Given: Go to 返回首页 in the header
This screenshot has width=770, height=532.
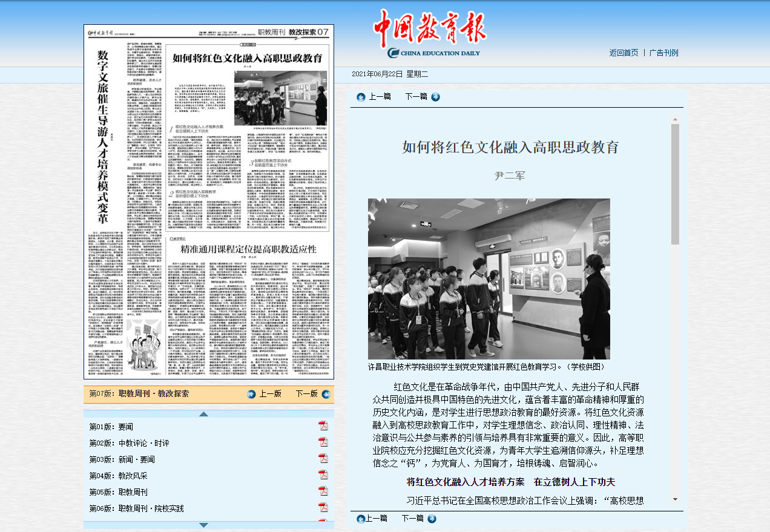Looking at the screenshot, I should tap(624, 53).
